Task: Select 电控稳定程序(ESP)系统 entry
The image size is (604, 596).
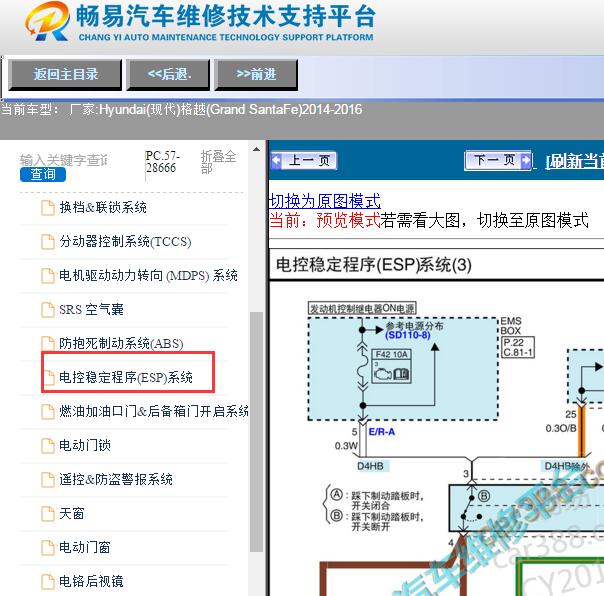Action: [126, 377]
